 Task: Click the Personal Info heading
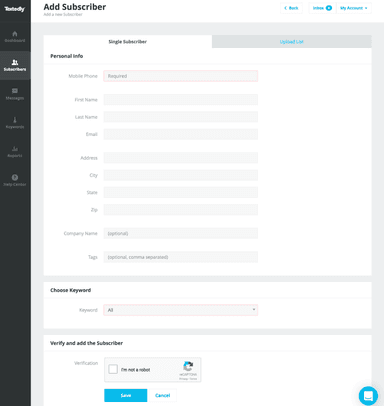tap(67, 56)
